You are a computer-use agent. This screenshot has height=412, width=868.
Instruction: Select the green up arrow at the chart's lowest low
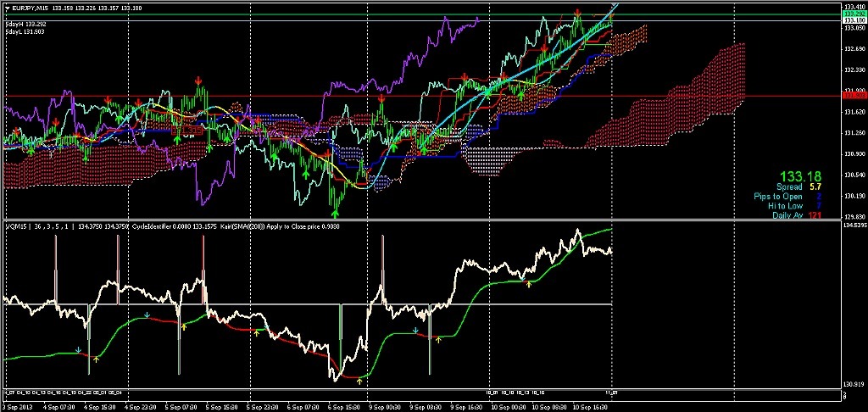pos(335,213)
